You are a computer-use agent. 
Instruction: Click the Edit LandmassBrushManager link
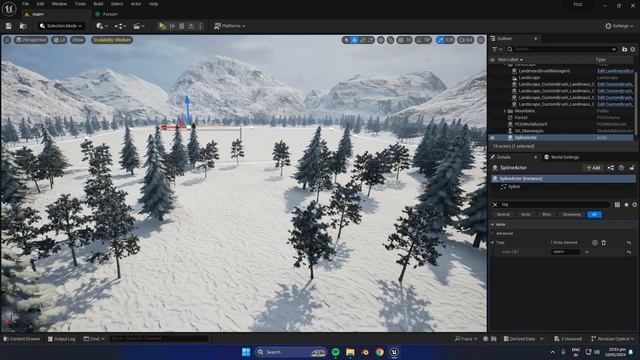click(x=615, y=71)
